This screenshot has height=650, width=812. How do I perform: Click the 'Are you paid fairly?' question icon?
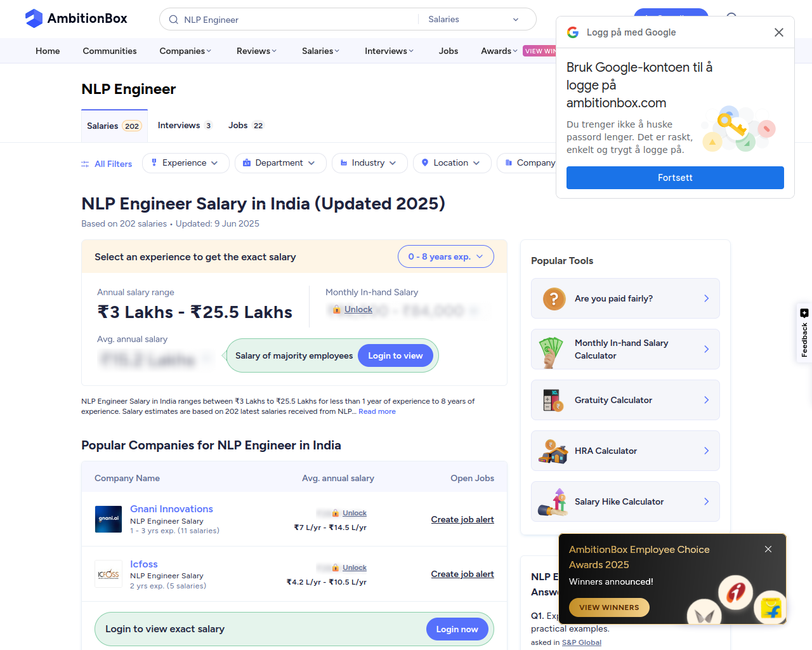point(554,298)
